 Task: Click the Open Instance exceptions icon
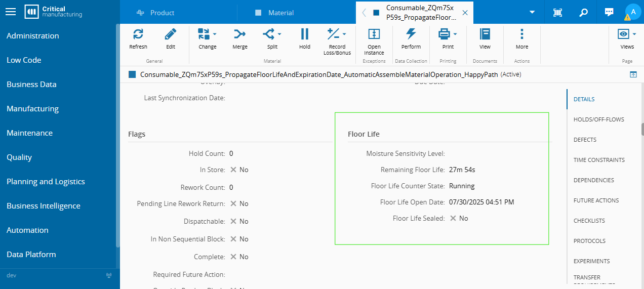click(374, 34)
